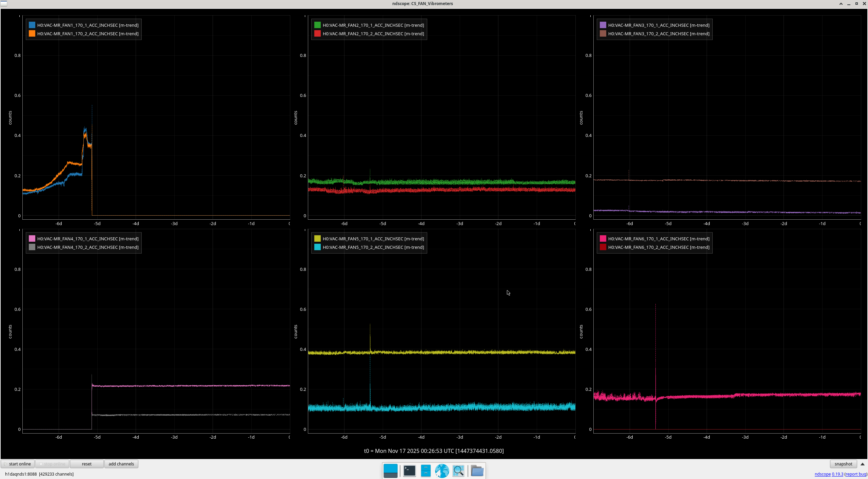Click the green FAN2_170_1 legend swatch

317,25
